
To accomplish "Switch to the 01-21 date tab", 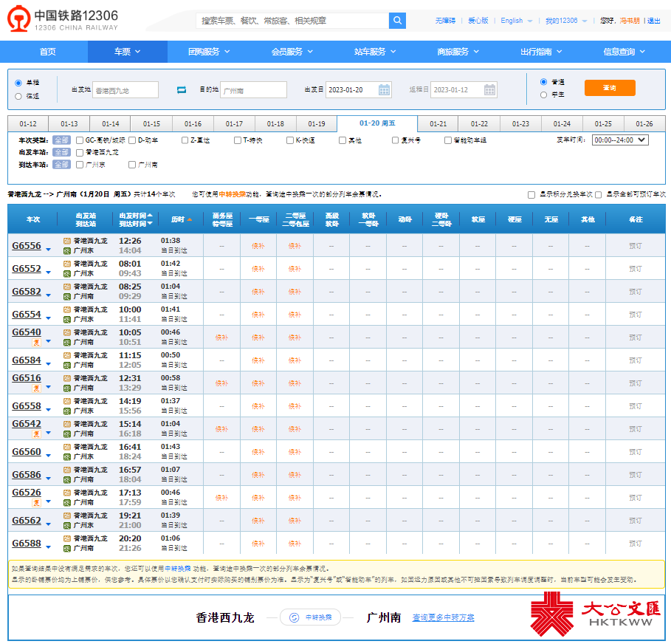I will pos(438,124).
